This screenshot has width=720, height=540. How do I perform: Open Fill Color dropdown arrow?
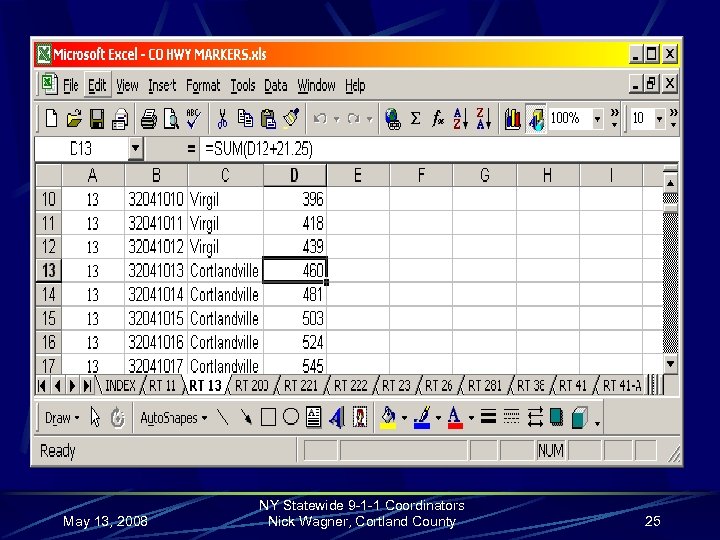tap(404, 418)
